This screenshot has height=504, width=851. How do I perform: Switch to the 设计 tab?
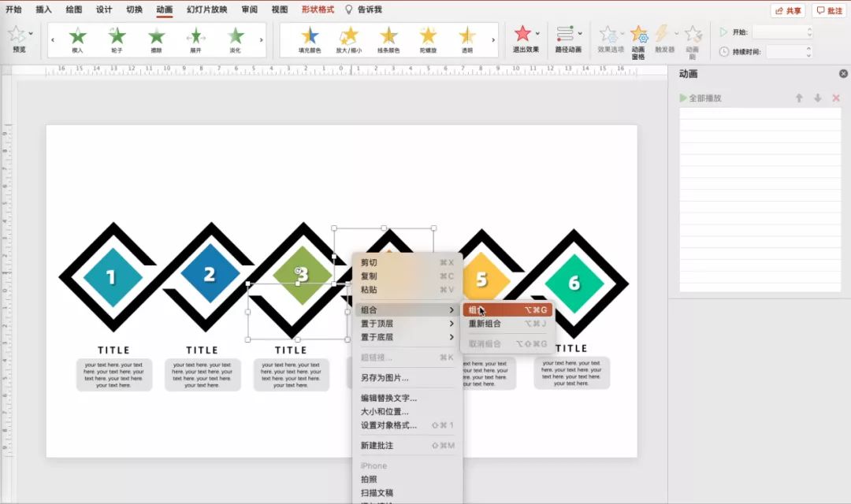tap(104, 9)
